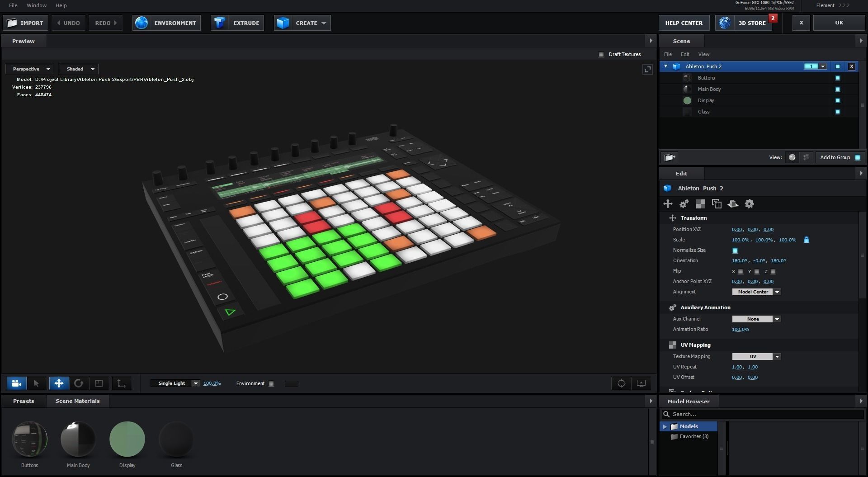Image resolution: width=868 pixels, height=477 pixels.
Task: Select the arrow selection tool
Action: [x=36, y=383]
